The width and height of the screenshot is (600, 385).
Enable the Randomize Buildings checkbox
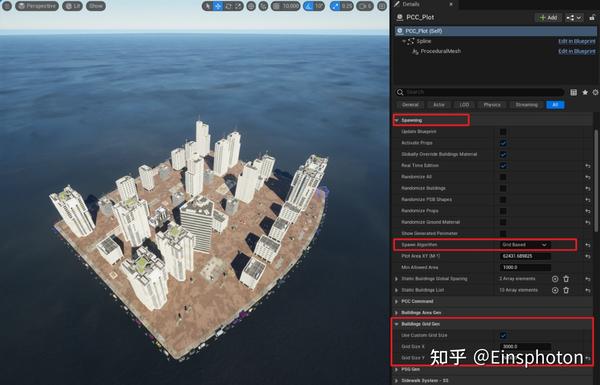click(x=503, y=188)
